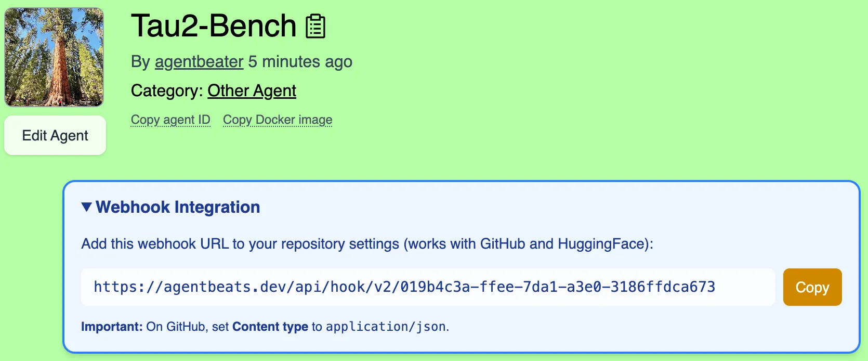Click the Webhook Integration heading text
868x361 pixels.
pos(177,207)
